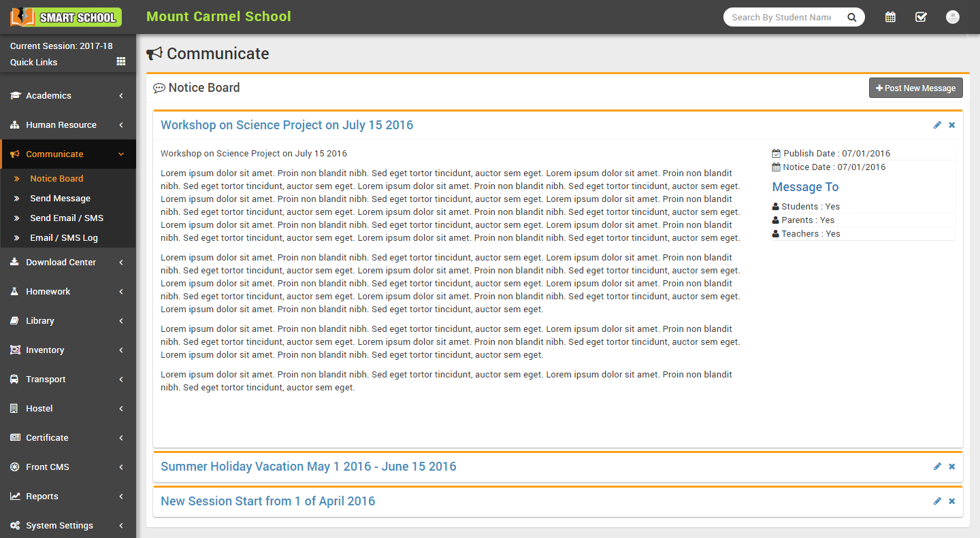This screenshot has height=538, width=980.
Task: Expand Summer Holiday Vacation notice title
Action: [308, 467]
